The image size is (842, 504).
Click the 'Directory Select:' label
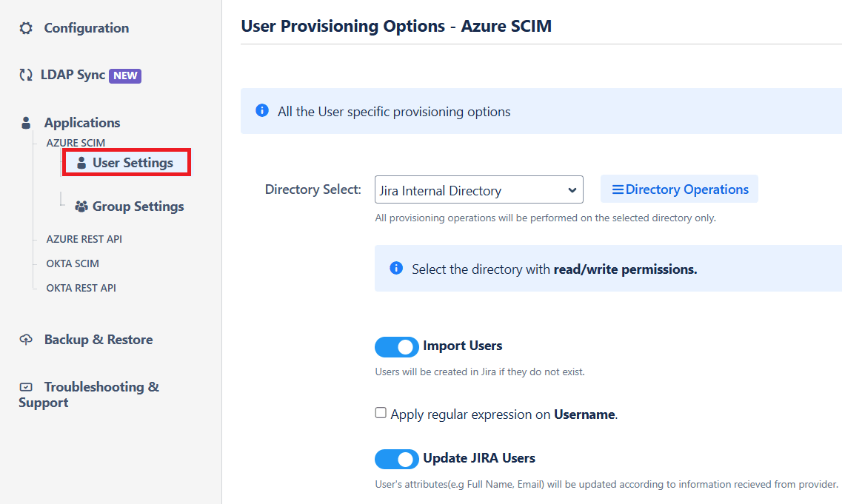tap(313, 189)
